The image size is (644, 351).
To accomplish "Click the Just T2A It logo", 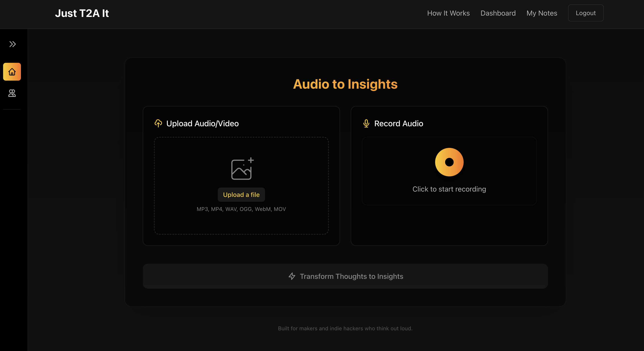I will click(82, 13).
